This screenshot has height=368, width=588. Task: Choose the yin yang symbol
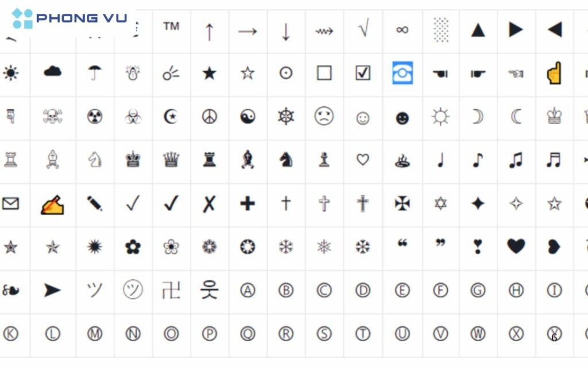(247, 117)
